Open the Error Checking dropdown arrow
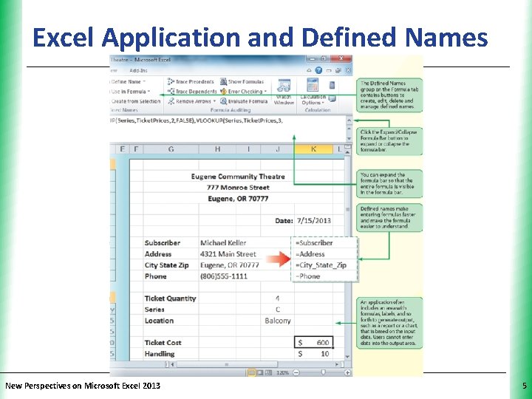532x399 pixels. pyautogui.click(x=265, y=92)
